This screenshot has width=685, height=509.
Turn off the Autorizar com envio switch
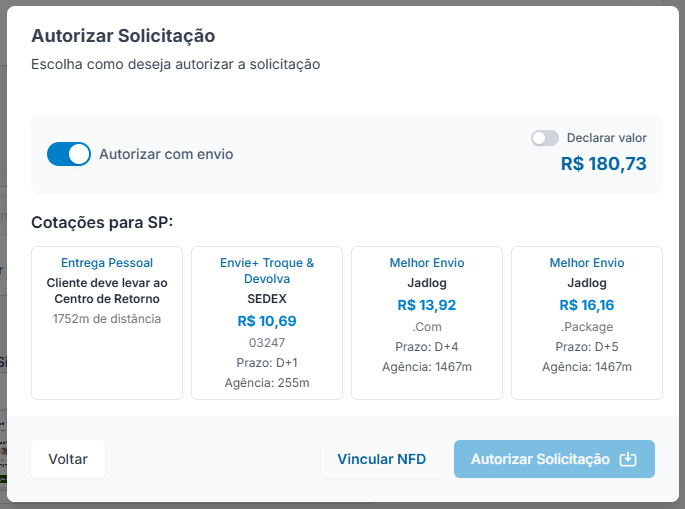pyautogui.click(x=69, y=154)
